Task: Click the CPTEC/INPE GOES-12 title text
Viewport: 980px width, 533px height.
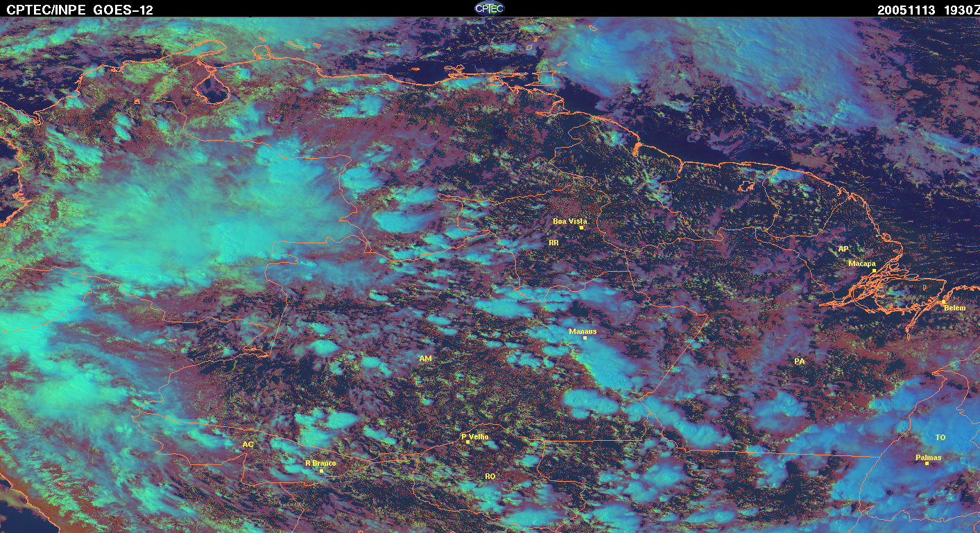Action: 79,10
